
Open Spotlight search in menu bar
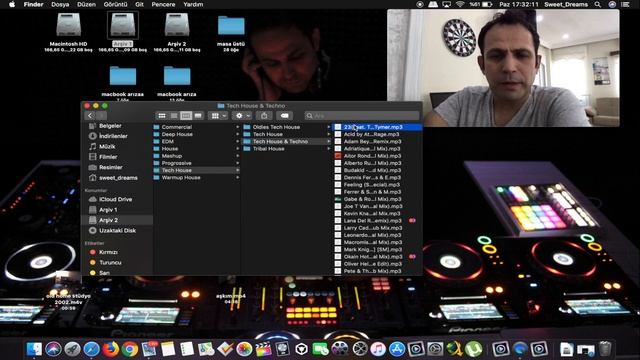click(598, 4)
